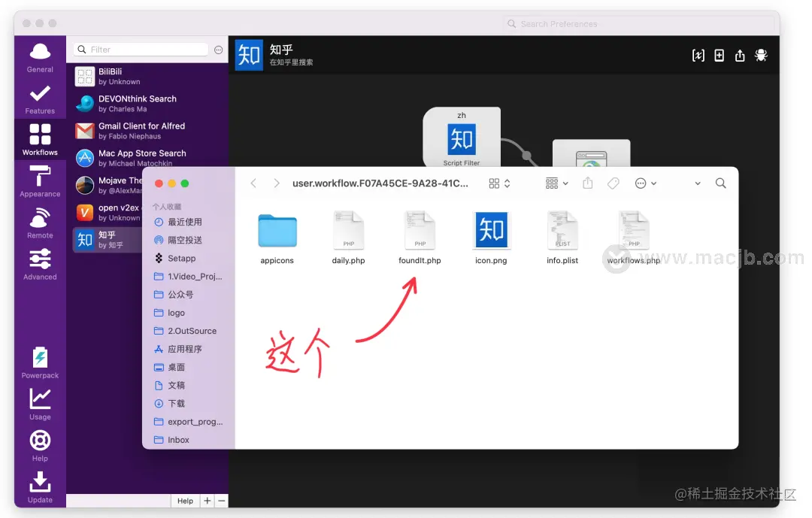Select the foundIt.php file

point(420,238)
